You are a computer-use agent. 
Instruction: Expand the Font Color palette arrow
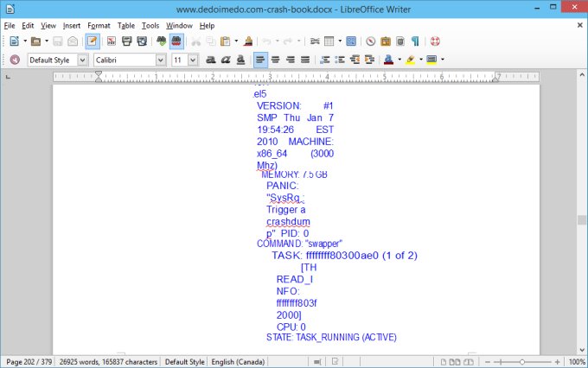pos(399,60)
